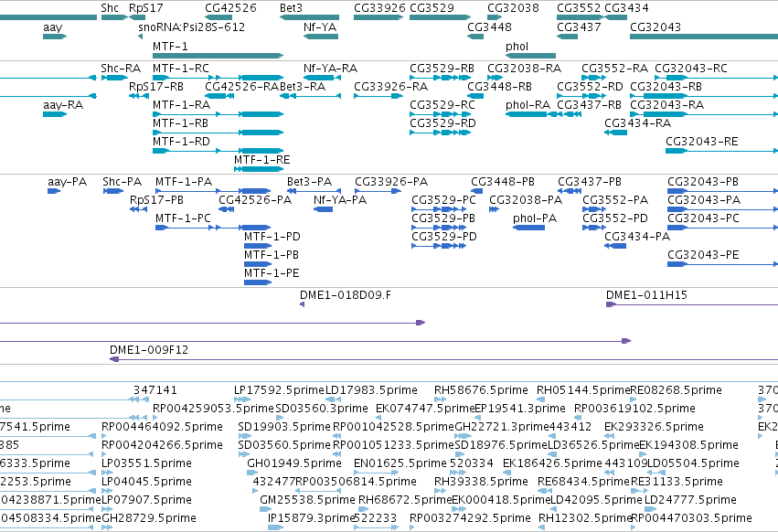778x532 pixels.
Task: Select the CG32043-RC transcript label
Action: [x=691, y=68]
